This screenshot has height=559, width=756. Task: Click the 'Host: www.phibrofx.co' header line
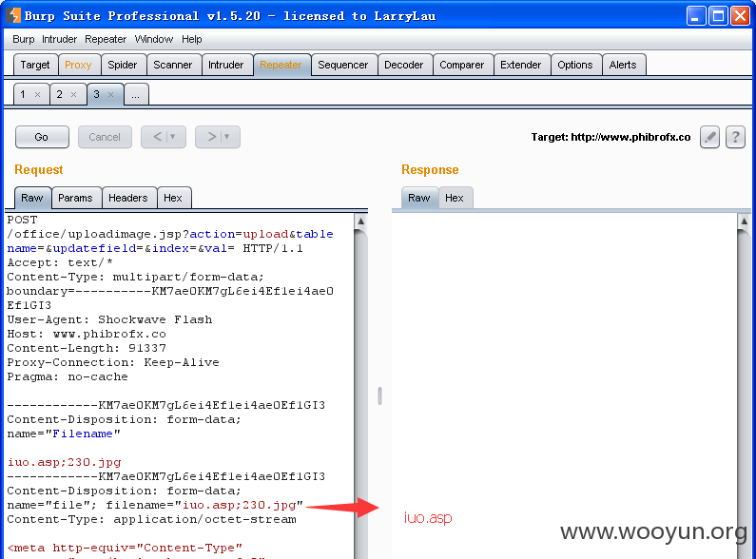(x=87, y=334)
